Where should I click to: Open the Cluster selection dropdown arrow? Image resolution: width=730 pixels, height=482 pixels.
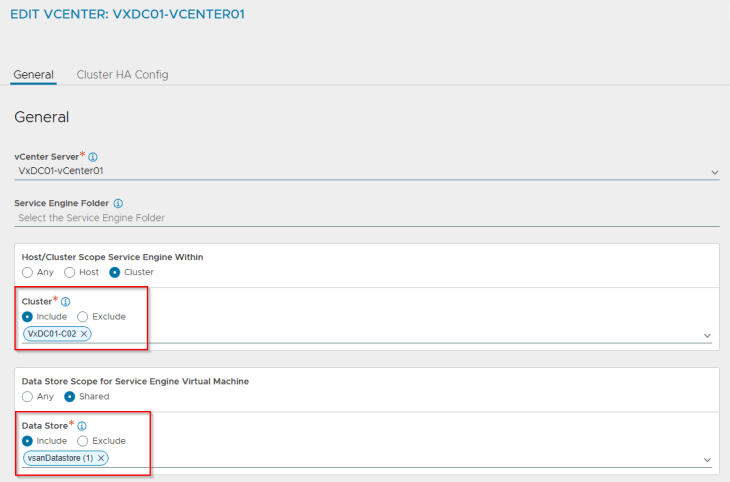[707, 335]
